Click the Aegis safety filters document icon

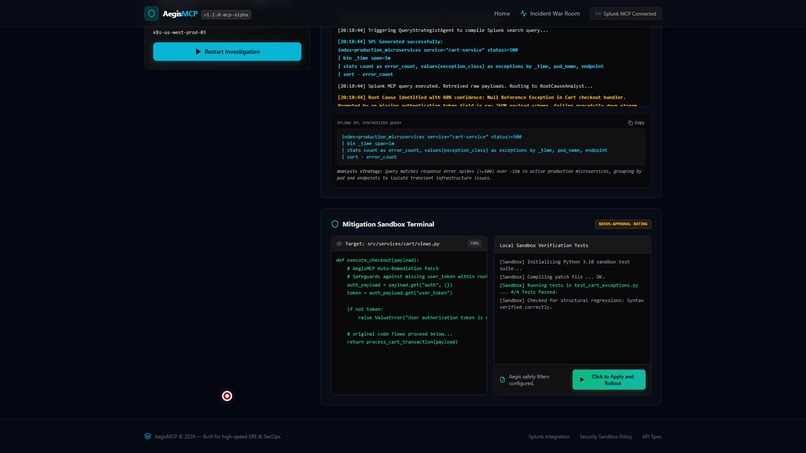pos(502,379)
